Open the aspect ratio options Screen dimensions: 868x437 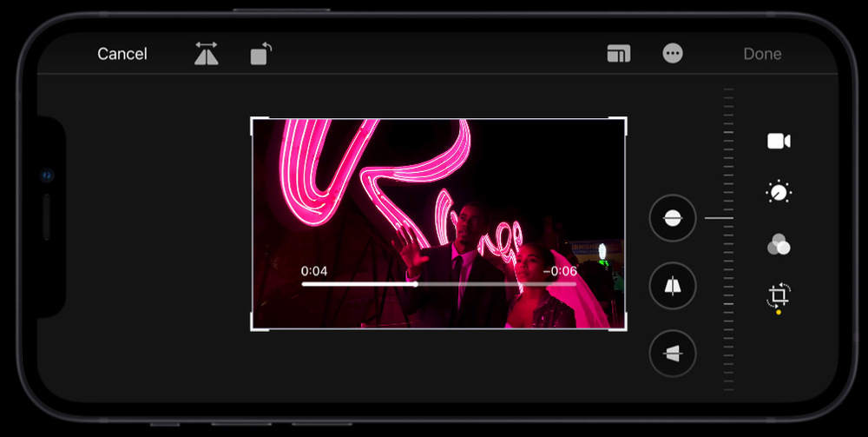pyautogui.click(x=618, y=54)
